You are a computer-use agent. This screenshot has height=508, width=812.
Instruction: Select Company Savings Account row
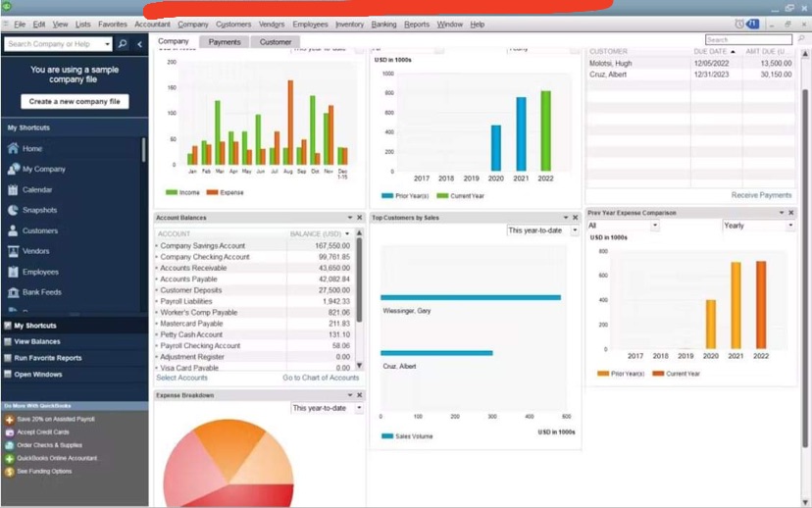(254, 246)
